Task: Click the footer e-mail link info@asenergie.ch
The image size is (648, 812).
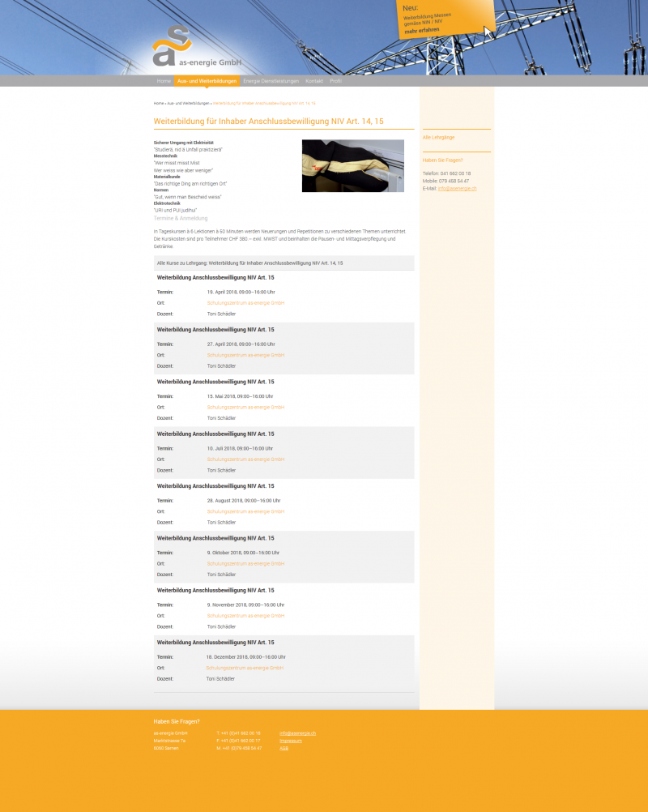Action: pyautogui.click(x=297, y=733)
